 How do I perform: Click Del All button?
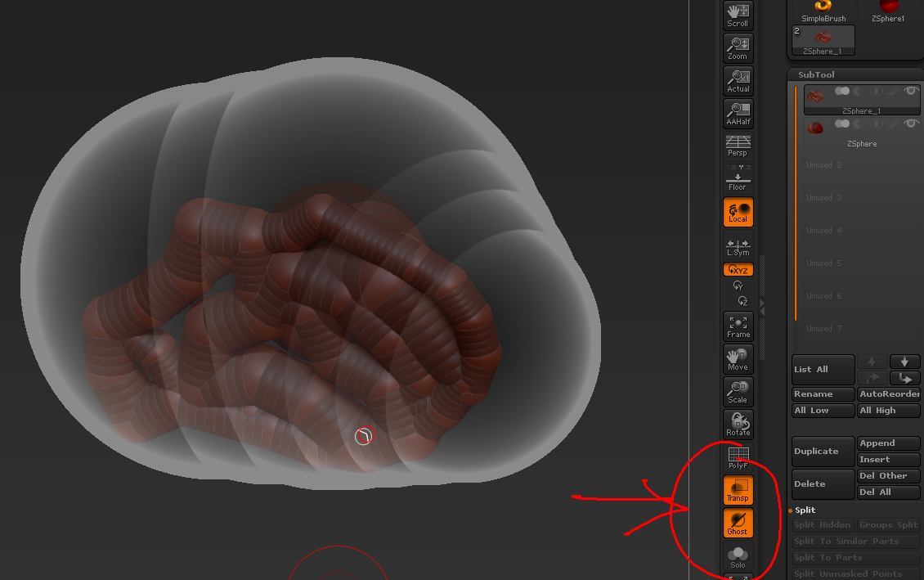889,492
